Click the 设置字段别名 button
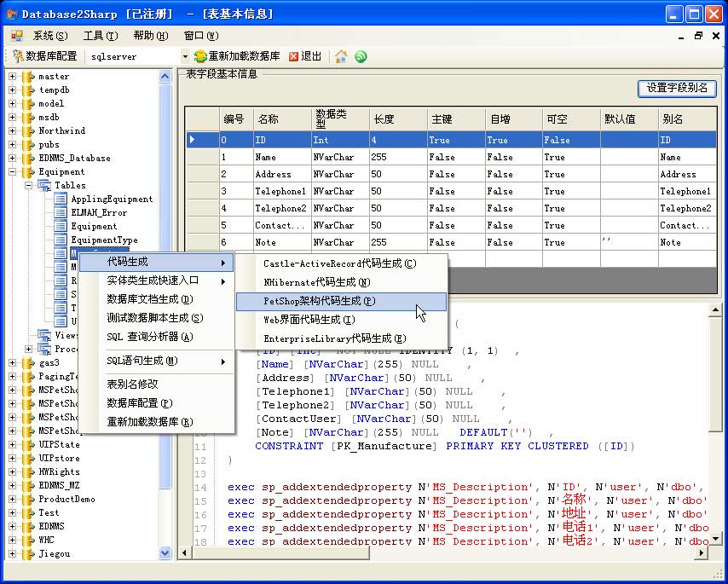728x584 pixels. point(677,88)
